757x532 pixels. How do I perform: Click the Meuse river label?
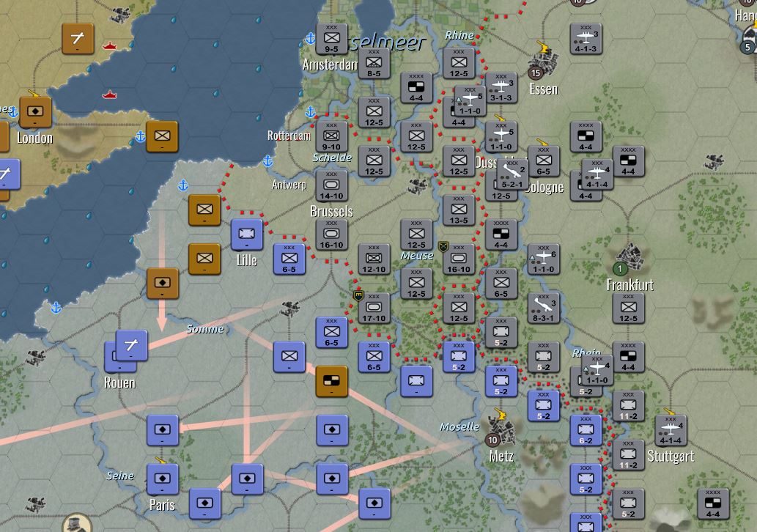point(417,256)
